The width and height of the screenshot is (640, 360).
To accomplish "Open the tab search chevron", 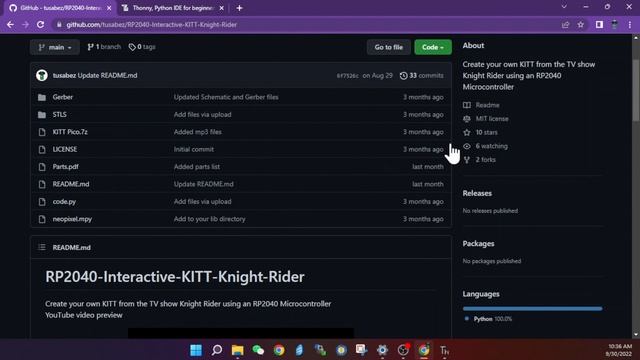I will 564,7.
